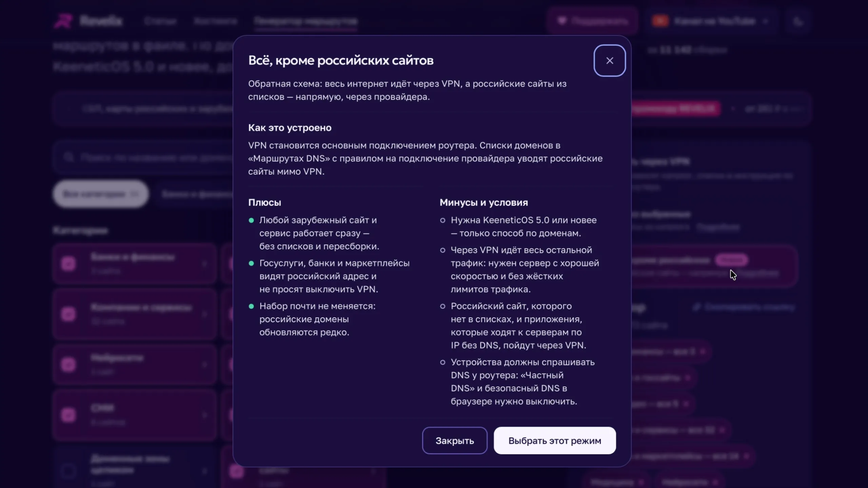Click «Выбрать этот режим» button
868x488 pixels.
coord(555,441)
